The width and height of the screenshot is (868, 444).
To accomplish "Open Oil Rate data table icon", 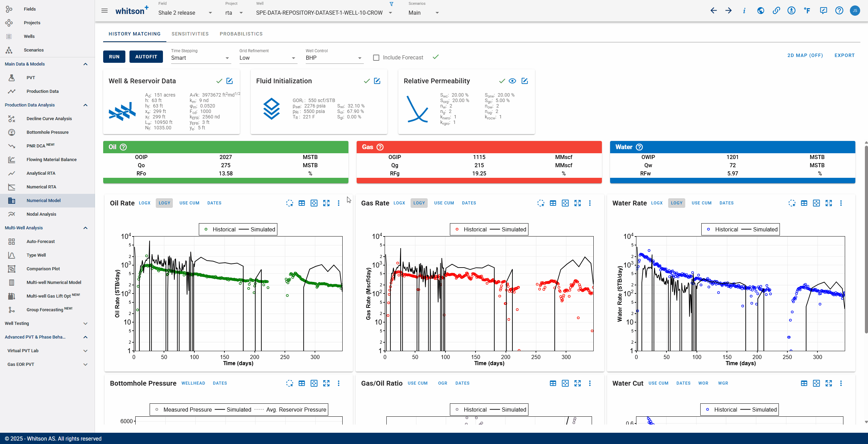I will click(x=302, y=203).
